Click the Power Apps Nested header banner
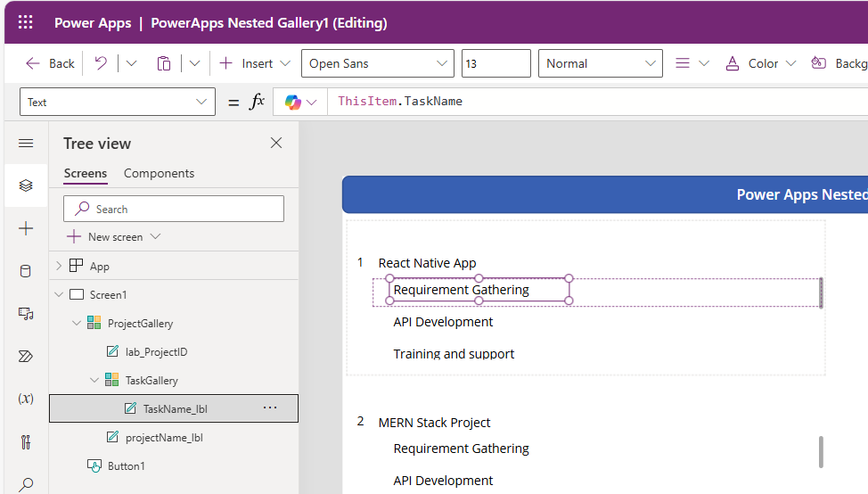 [x=605, y=194]
